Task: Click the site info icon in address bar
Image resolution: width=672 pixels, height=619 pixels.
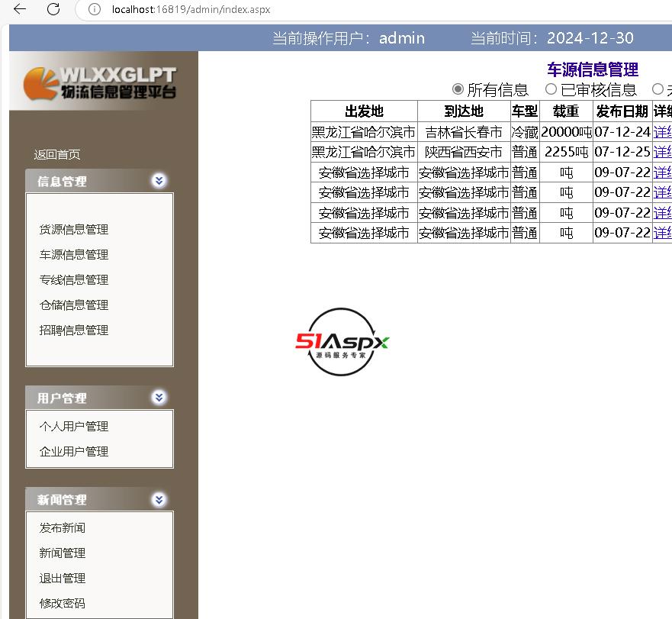Action: point(95,9)
